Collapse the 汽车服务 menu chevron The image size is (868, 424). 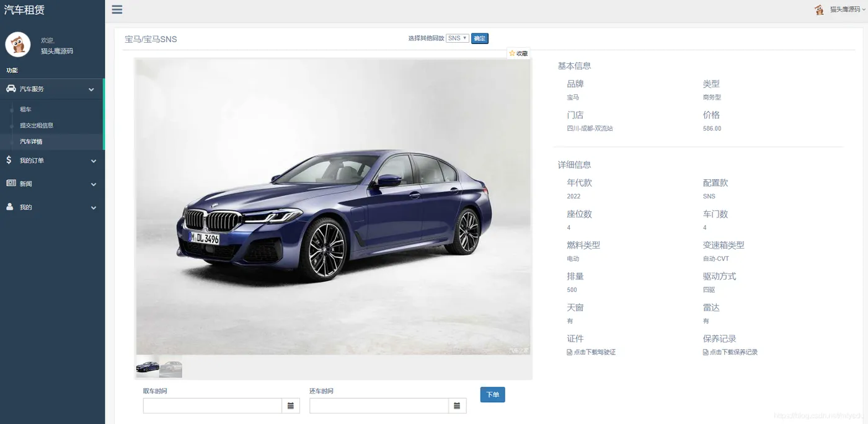pyautogui.click(x=92, y=89)
